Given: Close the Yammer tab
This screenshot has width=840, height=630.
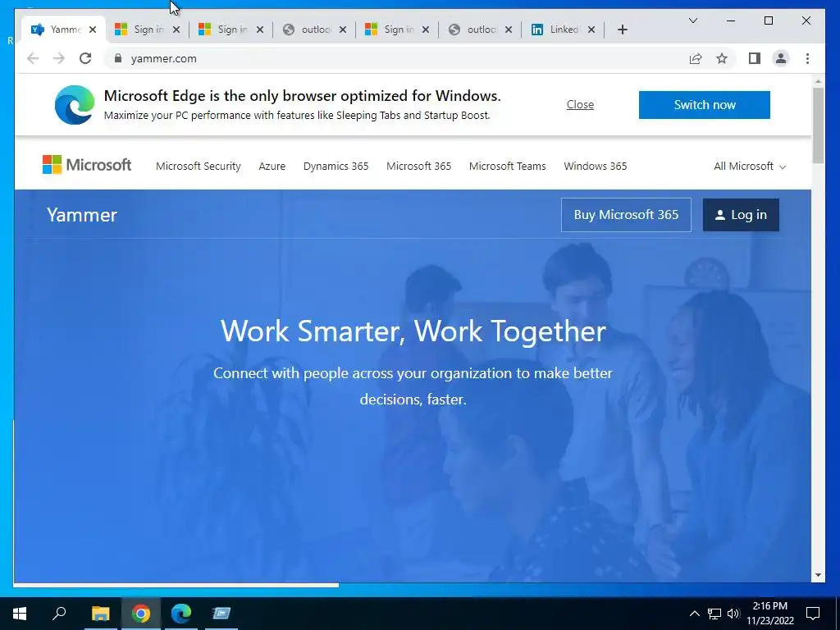Looking at the screenshot, I should (x=93, y=30).
